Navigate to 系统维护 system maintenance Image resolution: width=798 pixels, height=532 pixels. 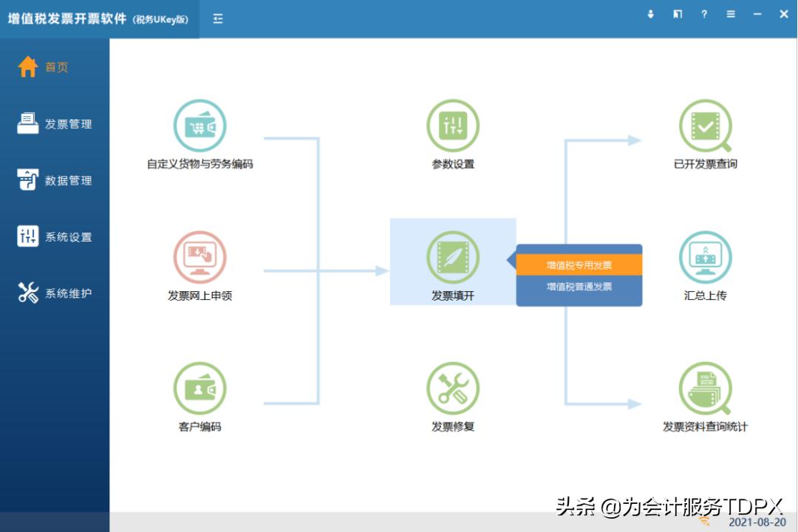53,292
